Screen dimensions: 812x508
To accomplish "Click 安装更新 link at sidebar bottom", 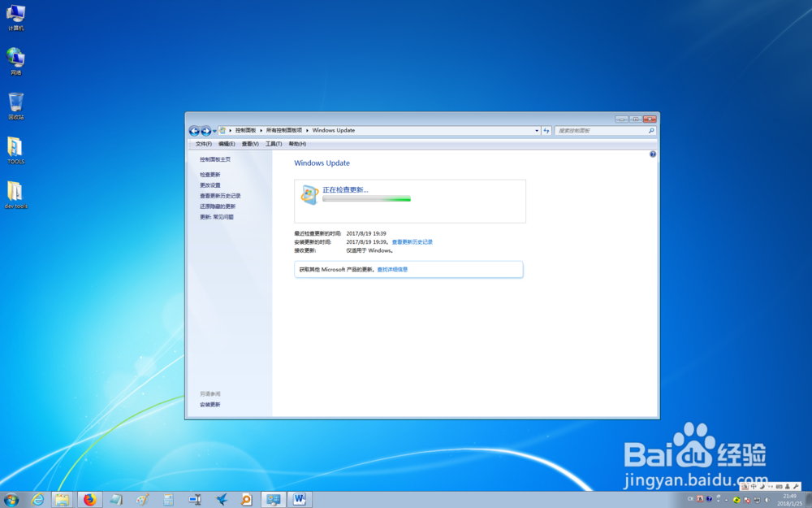I will (x=209, y=405).
